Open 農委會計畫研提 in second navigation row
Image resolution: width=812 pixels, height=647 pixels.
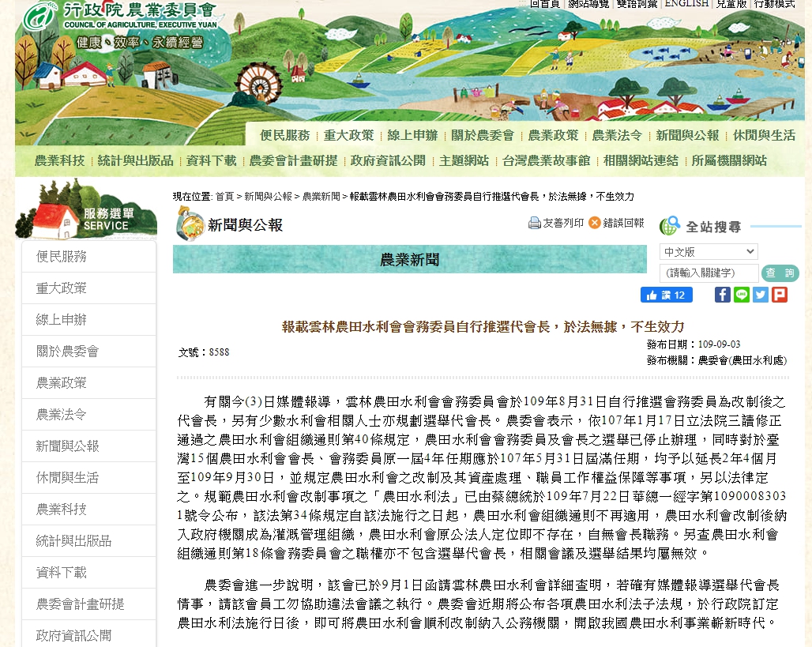tap(294, 160)
